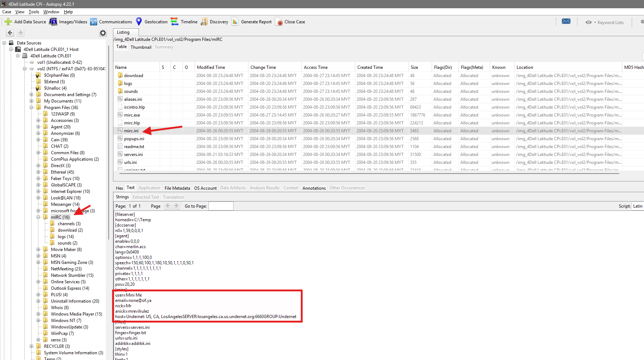Switch to the Hex tab
The width and height of the screenshot is (644, 360).
pos(119,188)
